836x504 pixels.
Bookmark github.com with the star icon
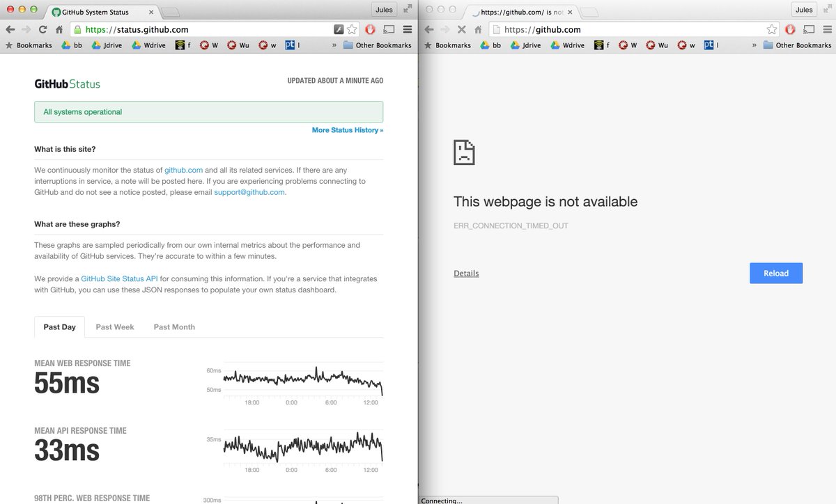click(772, 29)
